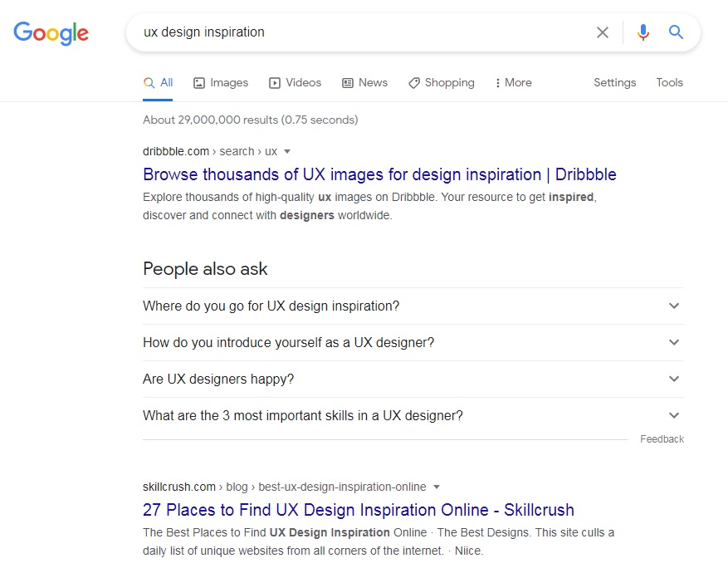Screen dimensions: 728x573
Task: Open the Dribbble UX images result link
Action: 379,174
